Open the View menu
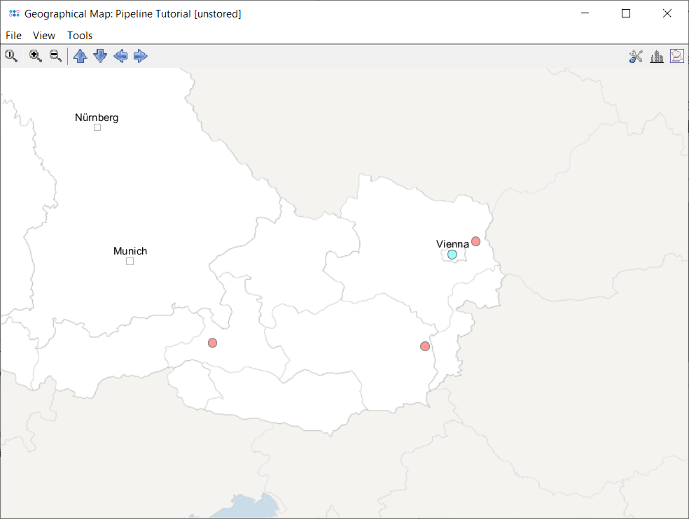 click(x=44, y=35)
